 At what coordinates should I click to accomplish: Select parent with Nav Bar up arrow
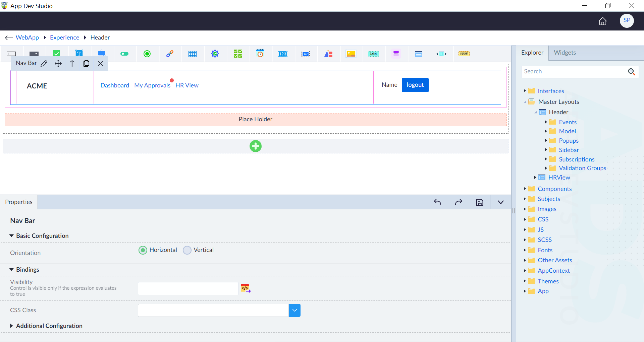72,63
